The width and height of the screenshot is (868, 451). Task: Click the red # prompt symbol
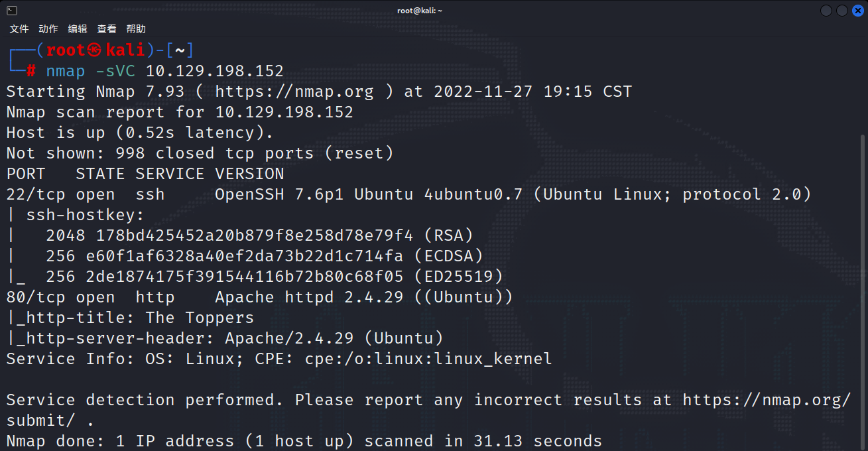point(31,71)
